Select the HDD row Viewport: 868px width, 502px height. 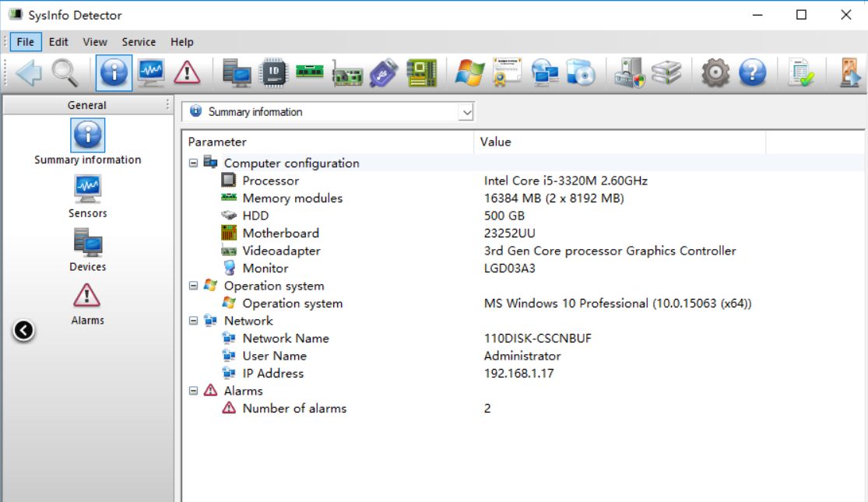523,216
